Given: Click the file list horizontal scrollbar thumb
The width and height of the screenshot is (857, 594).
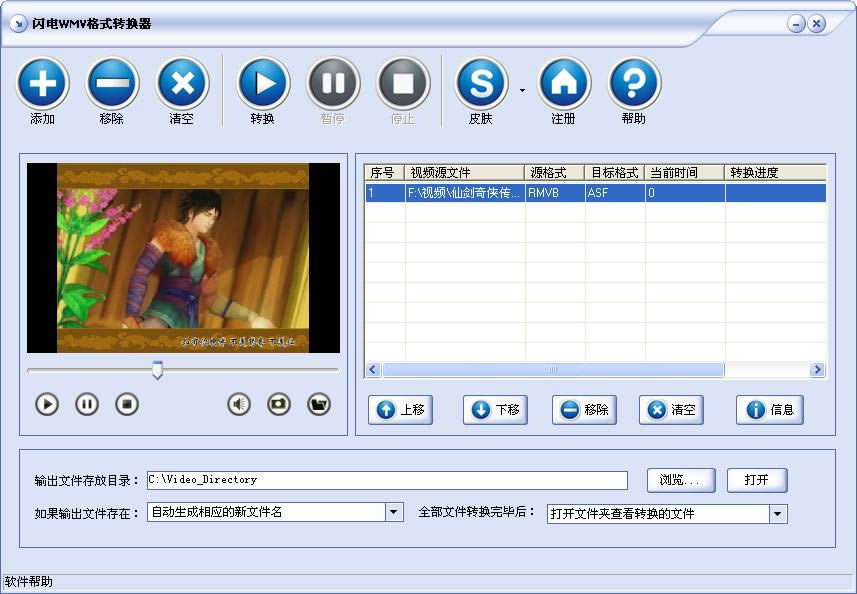Looking at the screenshot, I should (x=553, y=370).
